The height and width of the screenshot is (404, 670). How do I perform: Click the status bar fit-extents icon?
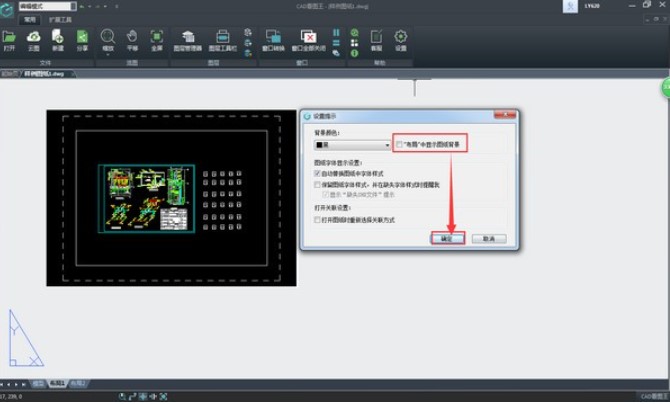point(163,396)
